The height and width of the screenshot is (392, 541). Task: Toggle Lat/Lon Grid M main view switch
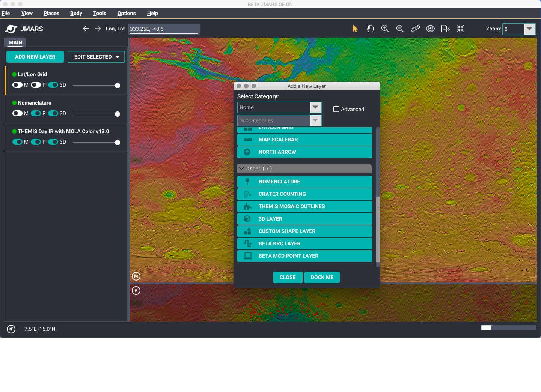[x=17, y=85]
